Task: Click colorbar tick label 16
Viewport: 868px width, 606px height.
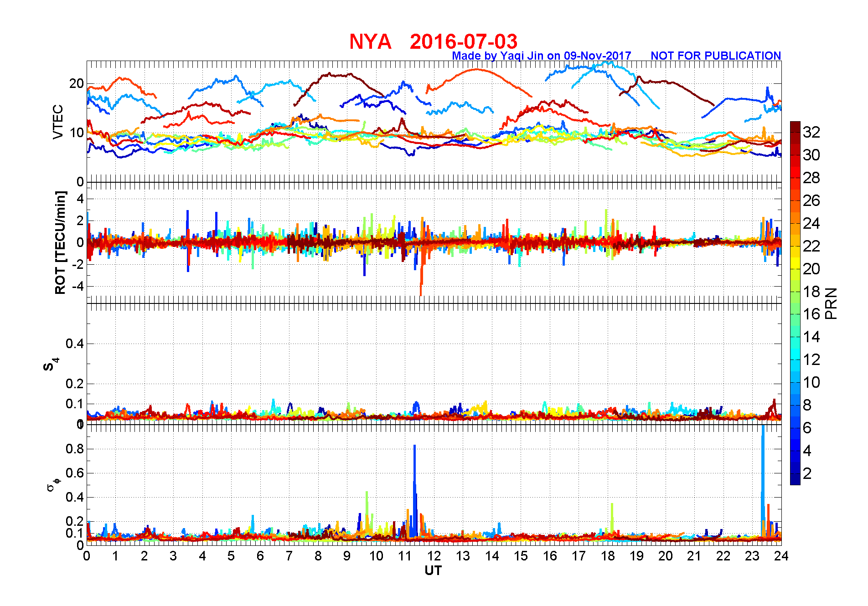Action: (811, 314)
